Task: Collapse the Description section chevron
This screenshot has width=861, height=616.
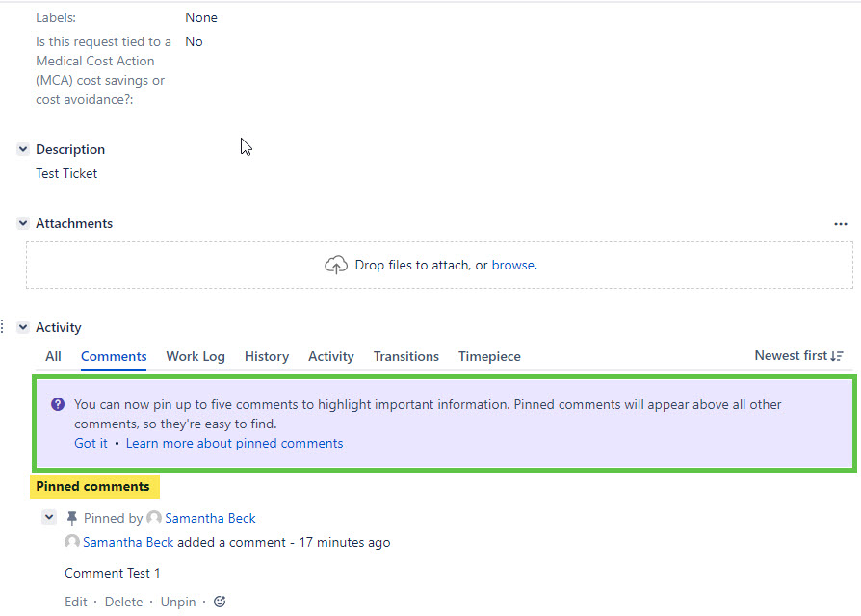Action: point(23,149)
